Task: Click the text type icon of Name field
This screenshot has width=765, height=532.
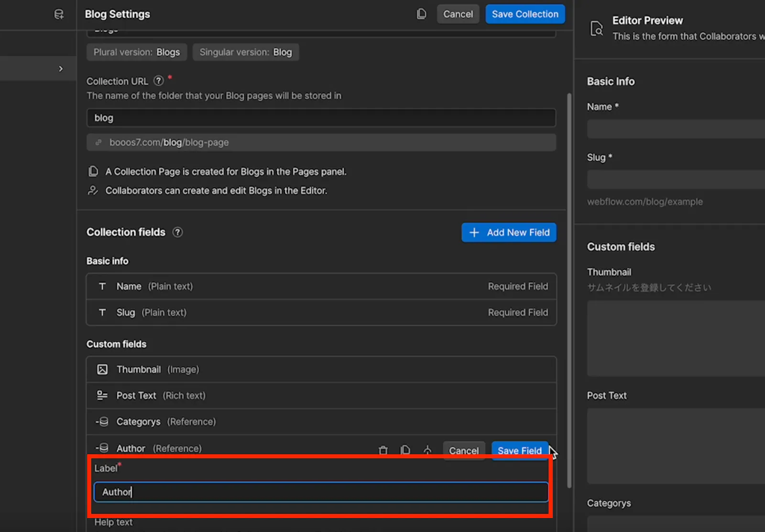Action: (102, 286)
